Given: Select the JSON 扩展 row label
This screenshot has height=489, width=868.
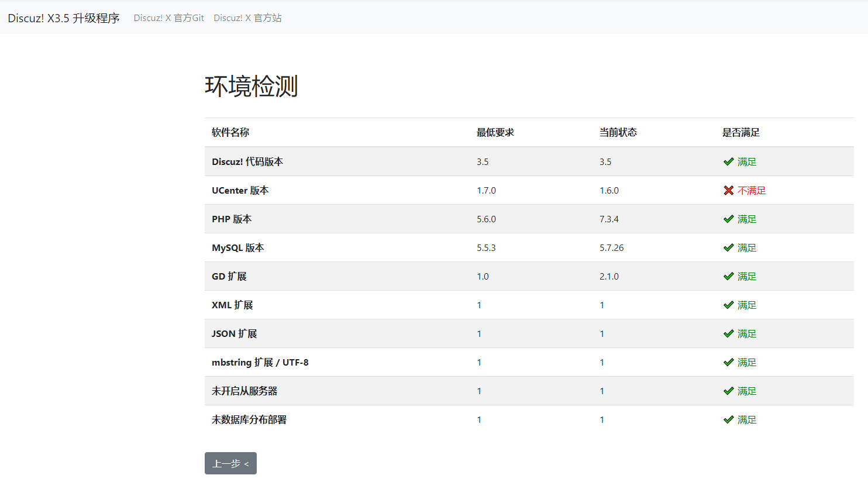Looking at the screenshot, I should (x=235, y=333).
